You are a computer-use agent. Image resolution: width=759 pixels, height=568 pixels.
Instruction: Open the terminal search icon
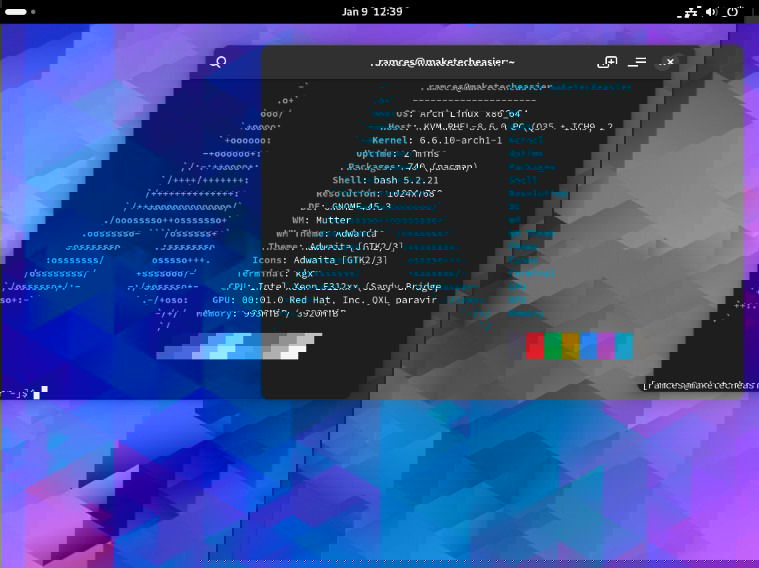[219, 62]
